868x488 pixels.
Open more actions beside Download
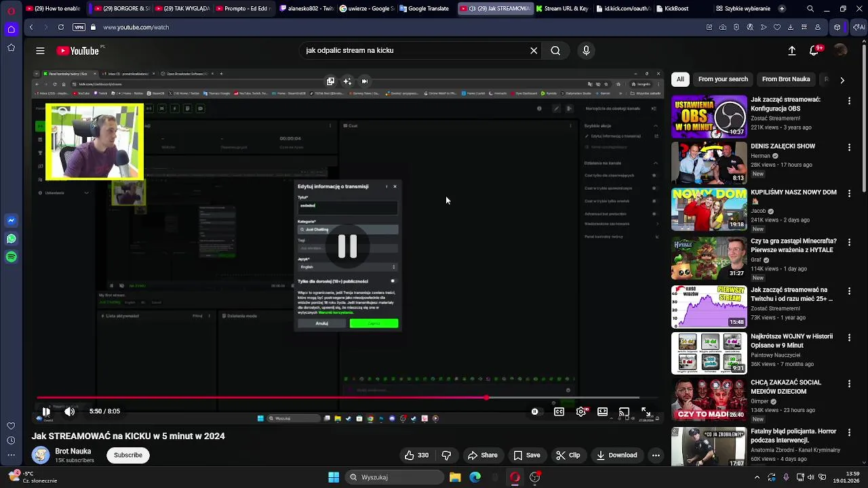pyautogui.click(x=656, y=455)
